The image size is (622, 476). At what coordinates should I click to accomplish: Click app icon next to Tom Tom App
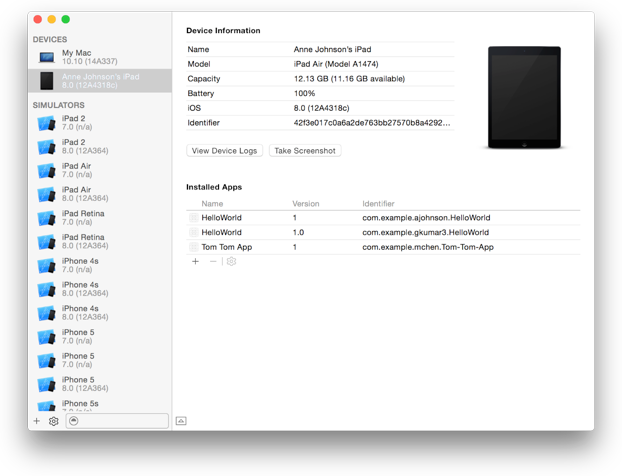tap(194, 247)
